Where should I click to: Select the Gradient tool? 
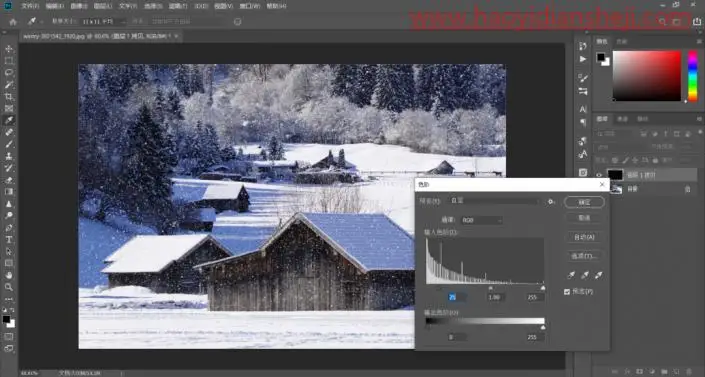pos(9,192)
